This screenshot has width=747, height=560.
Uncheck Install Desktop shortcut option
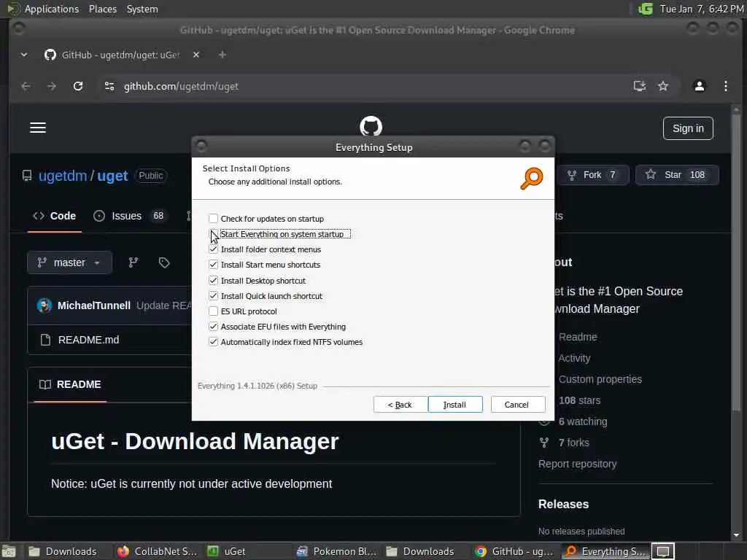214,281
